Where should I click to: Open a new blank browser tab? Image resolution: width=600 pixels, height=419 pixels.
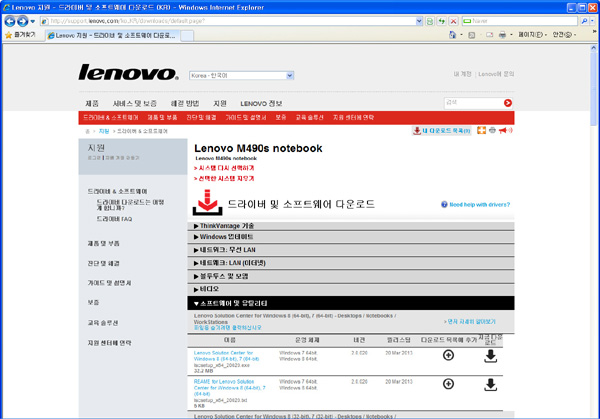click(187, 36)
